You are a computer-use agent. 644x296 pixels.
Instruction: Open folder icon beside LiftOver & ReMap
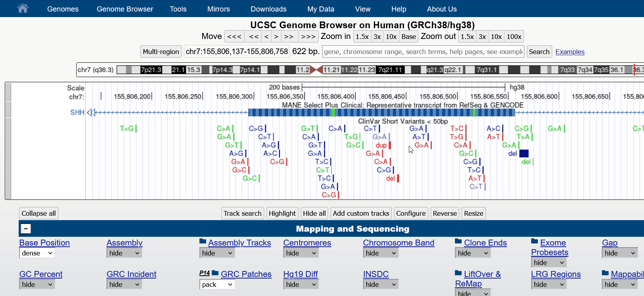[458, 273]
